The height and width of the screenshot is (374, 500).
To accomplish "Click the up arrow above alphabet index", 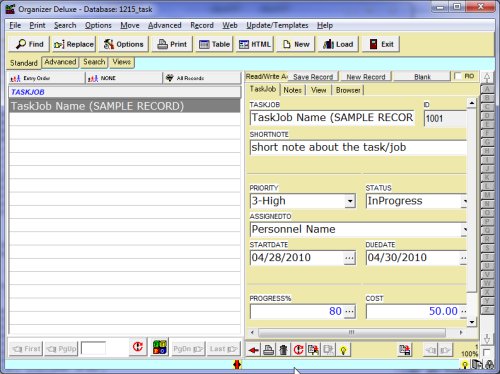I will (x=487, y=78).
